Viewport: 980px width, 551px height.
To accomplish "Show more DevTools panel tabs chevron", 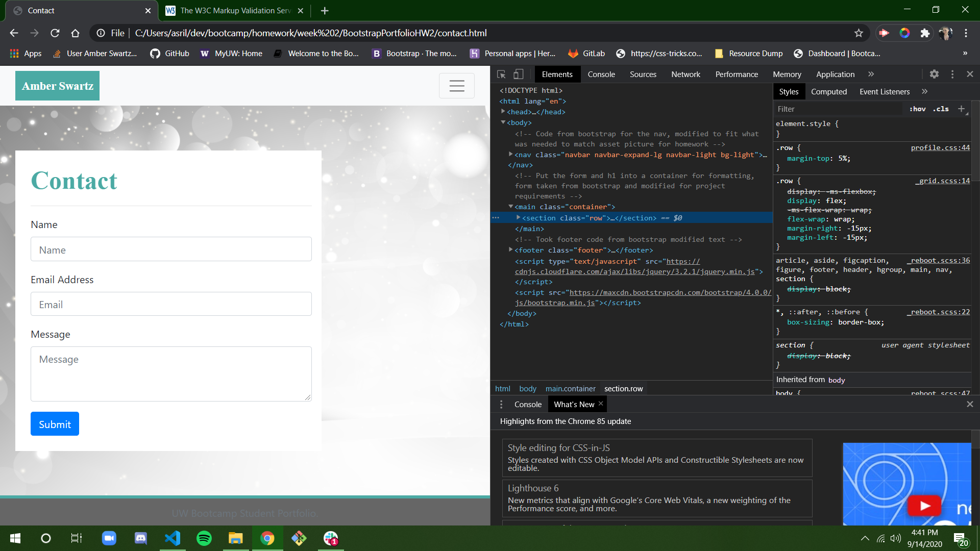I will point(871,74).
